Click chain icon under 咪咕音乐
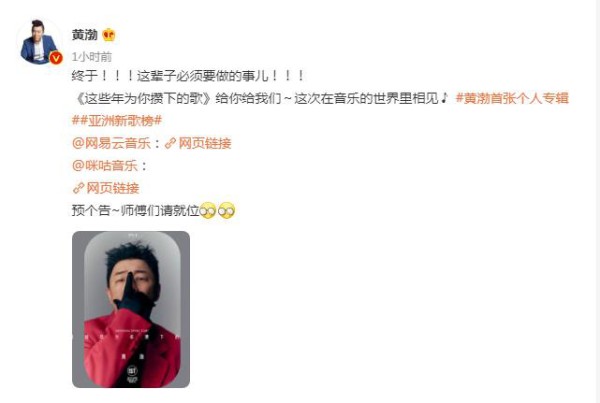The image size is (600, 403). tap(78, 188)
